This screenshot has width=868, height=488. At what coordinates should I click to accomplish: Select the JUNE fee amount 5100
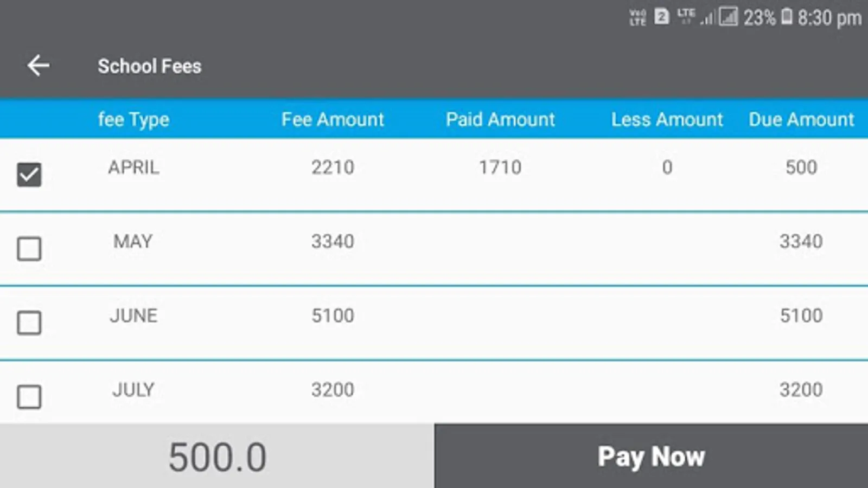(x=333, y=316)
